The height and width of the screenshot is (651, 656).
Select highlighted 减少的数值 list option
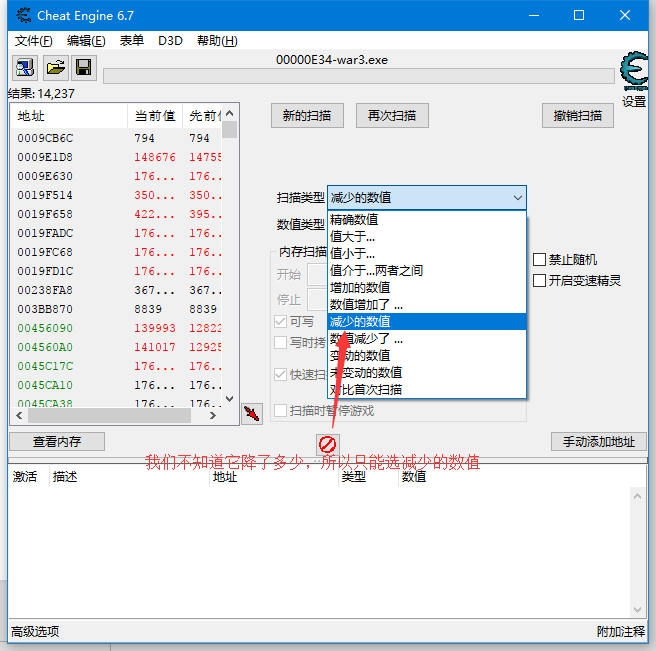[x=427, y=322]
